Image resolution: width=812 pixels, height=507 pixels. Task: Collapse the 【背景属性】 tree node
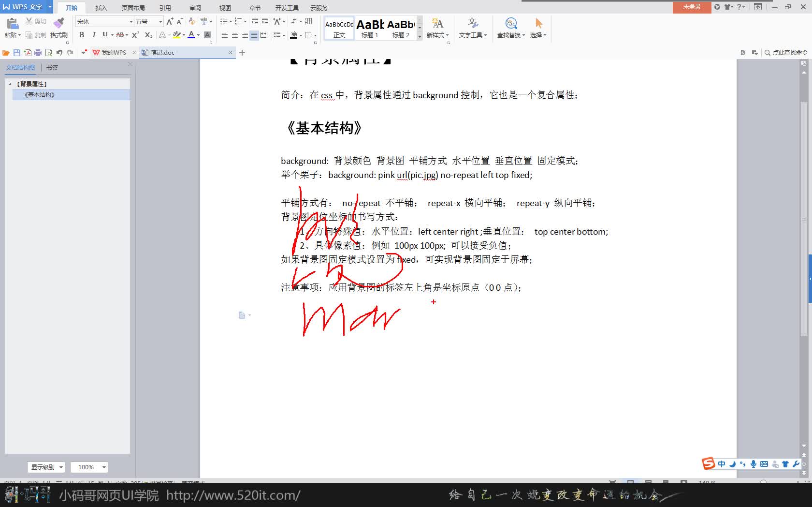10,84
